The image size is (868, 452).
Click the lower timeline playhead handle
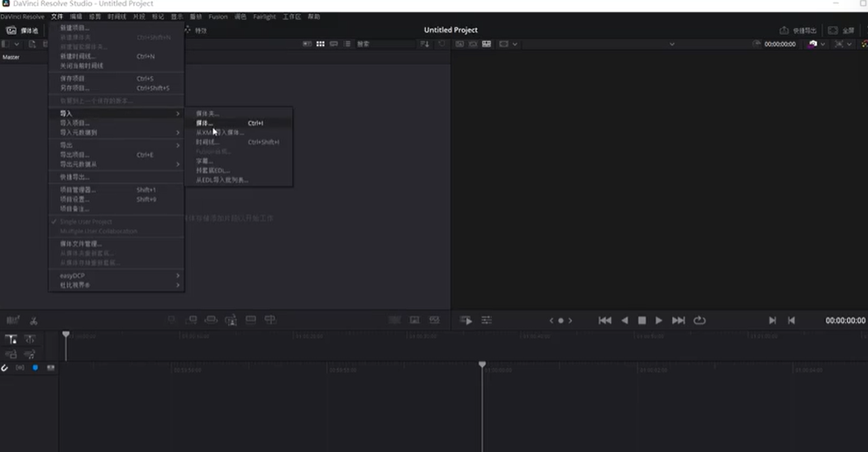tap(482, 364)
